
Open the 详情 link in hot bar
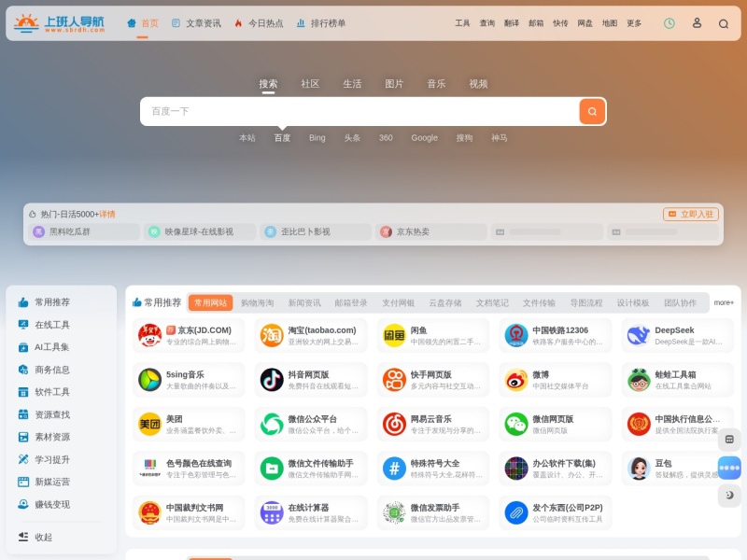[107, 215]
